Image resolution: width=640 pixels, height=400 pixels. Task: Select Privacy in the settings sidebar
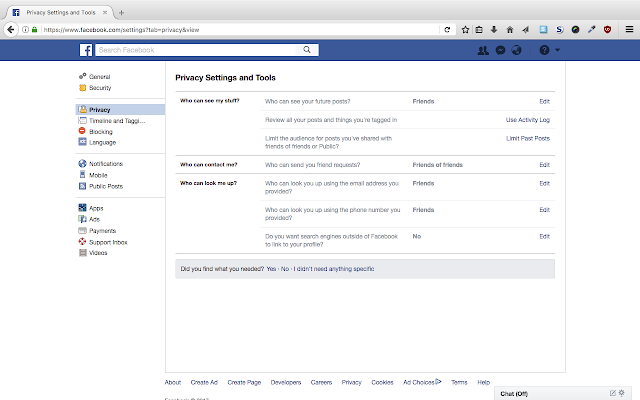(120, 109)
